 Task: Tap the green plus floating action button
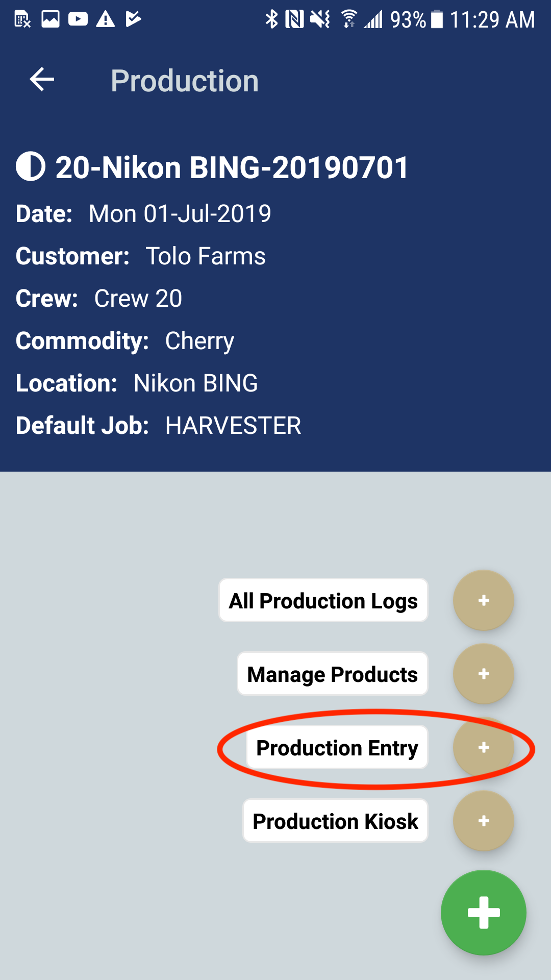point(483,913)
